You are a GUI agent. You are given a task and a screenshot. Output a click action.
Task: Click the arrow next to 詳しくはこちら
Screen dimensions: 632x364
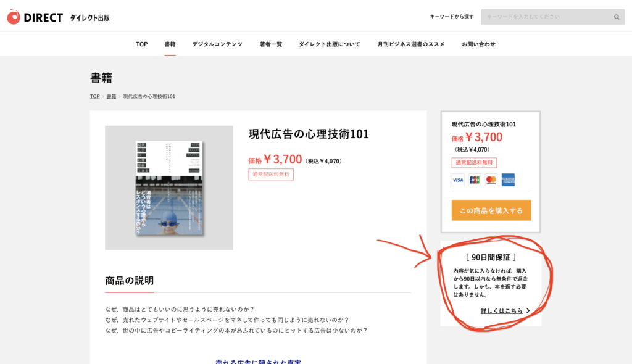pos(528,311)
